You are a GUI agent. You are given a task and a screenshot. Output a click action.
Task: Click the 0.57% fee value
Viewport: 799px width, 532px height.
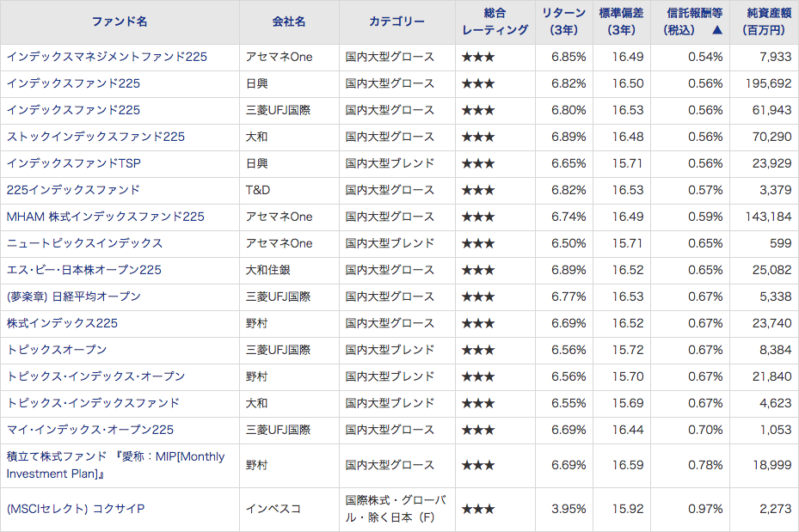pos(705,191)
